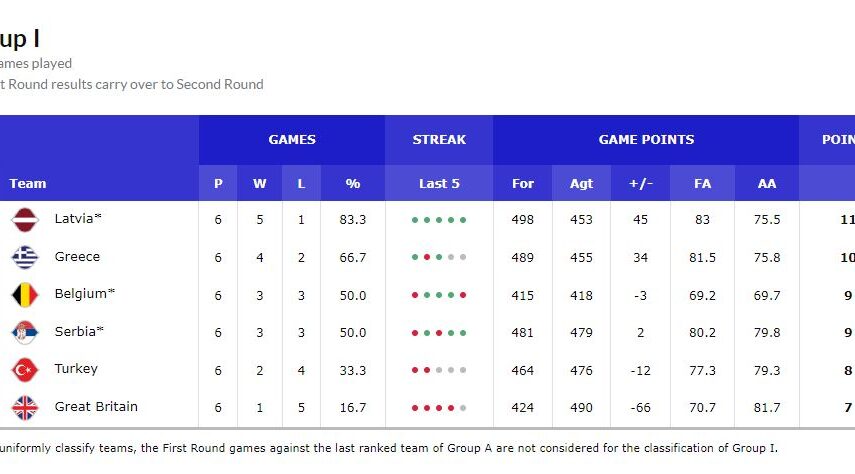Click the Team column header
855x474 pixels.
[28, 184]
